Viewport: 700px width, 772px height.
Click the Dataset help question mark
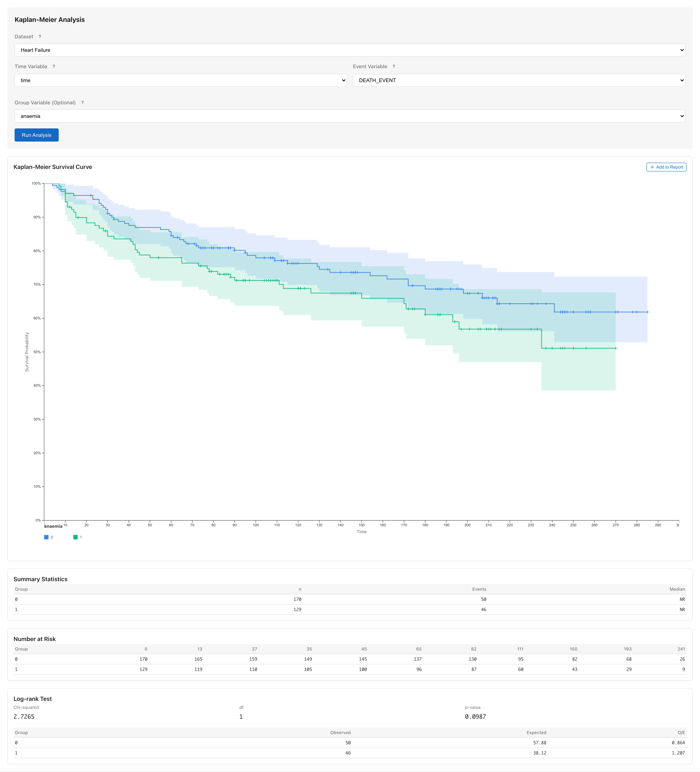point(40,37)
